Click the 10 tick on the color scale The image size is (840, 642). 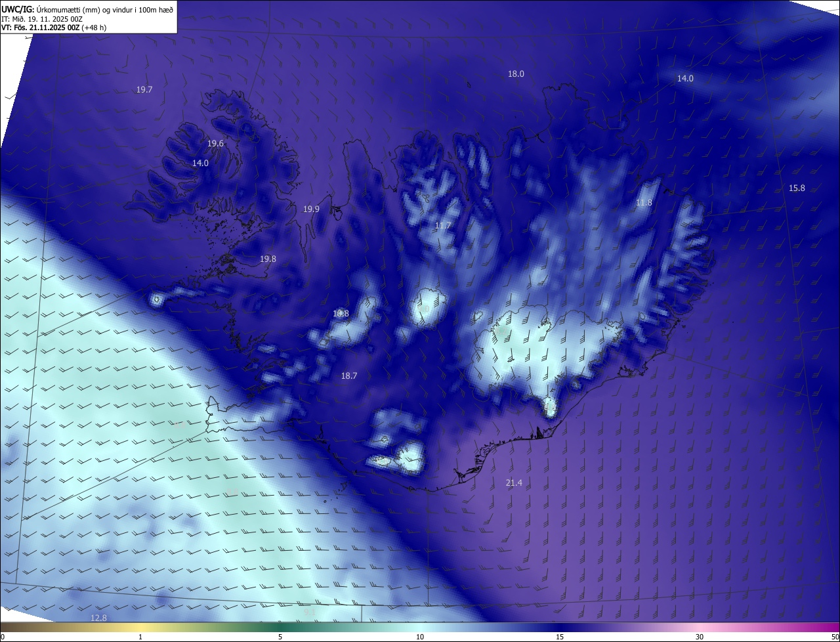click(x=420, y=637)
